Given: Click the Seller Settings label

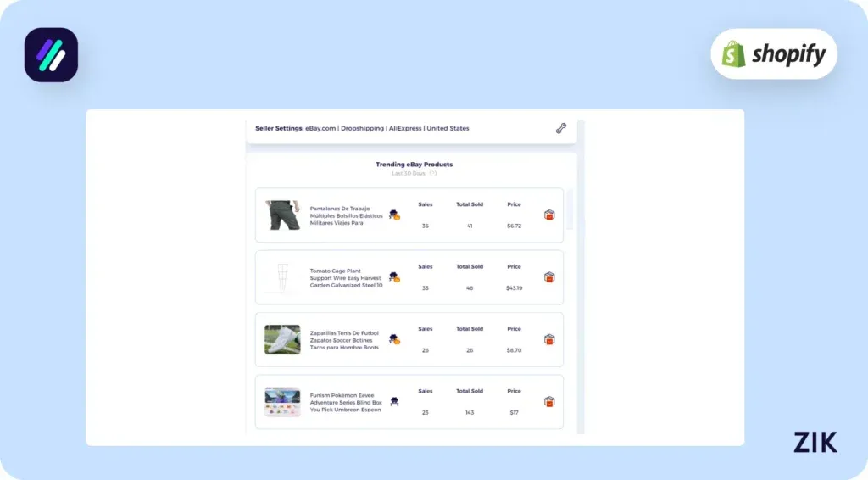Looking at the screenshot, I should tap(279, 128).
